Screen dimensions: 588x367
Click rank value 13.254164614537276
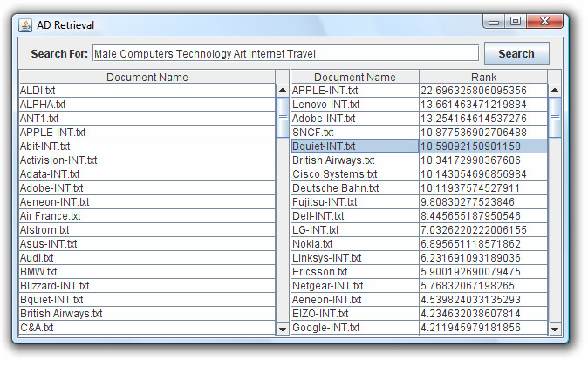click(474, 118)
